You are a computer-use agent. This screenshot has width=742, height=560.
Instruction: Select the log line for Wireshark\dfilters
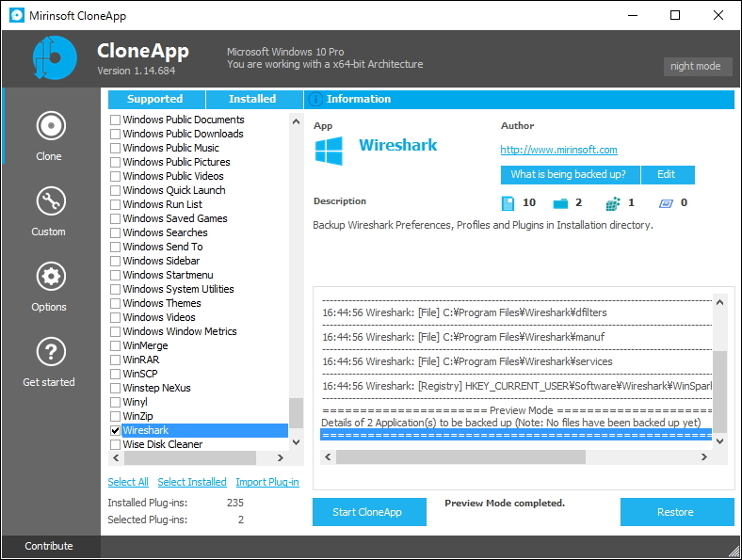click(464, 312)
